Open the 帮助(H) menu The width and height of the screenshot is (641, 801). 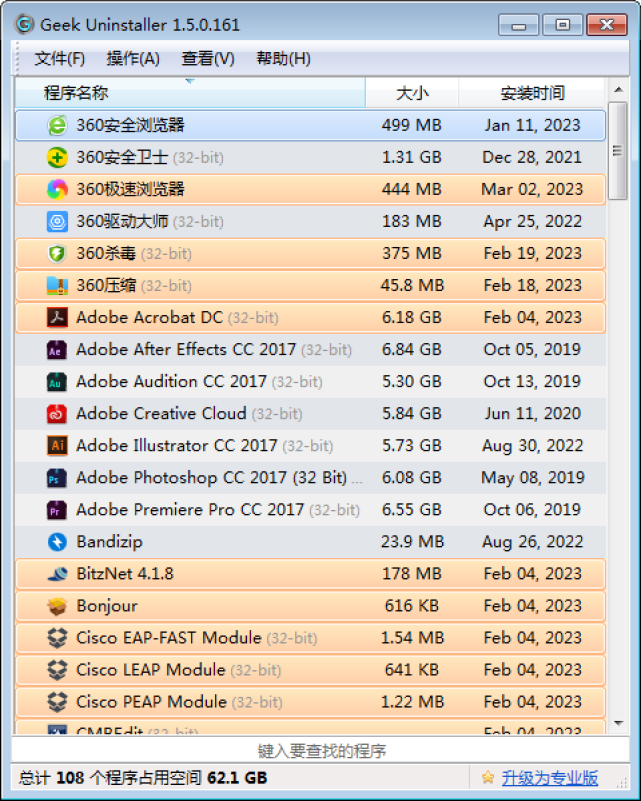click(283, 59)
